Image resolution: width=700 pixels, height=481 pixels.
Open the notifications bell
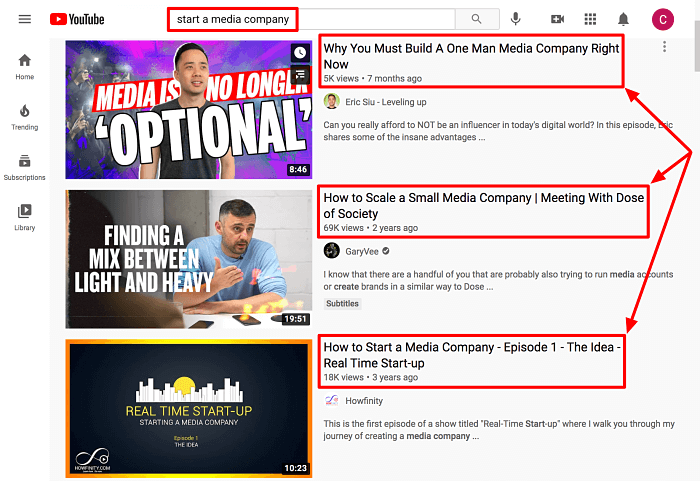point(623,19)
